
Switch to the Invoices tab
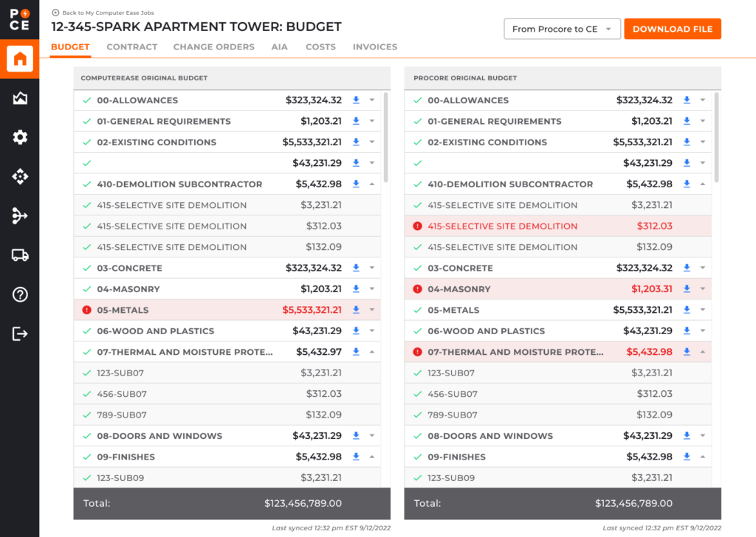pyautogui.click(x=375, y=46)
